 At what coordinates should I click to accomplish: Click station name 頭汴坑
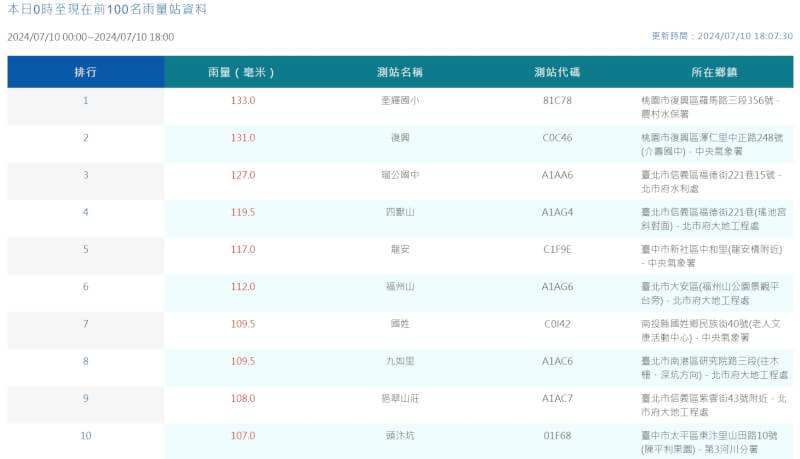point(400,436)
